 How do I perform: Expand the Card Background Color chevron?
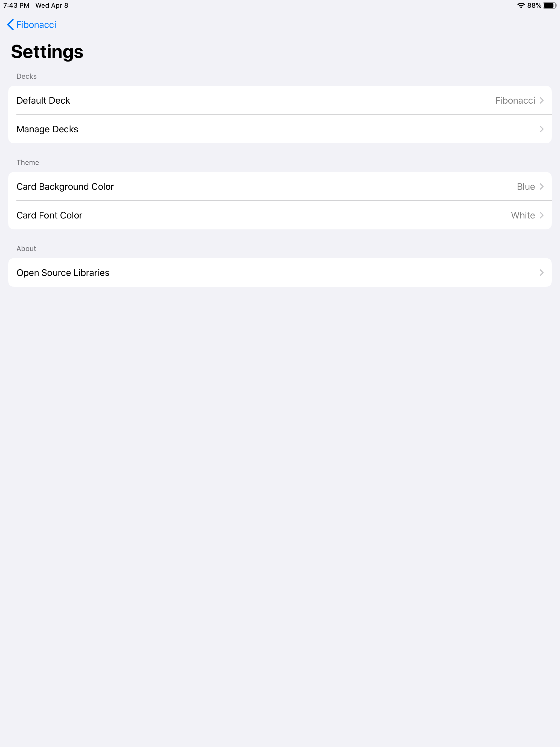(x=541, y=186)
